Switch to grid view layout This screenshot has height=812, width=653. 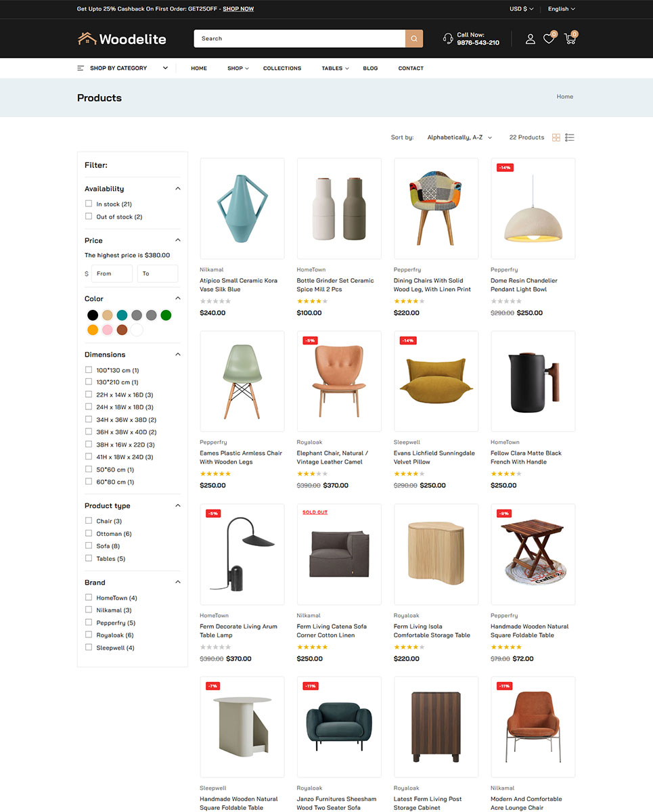[556, 137]
